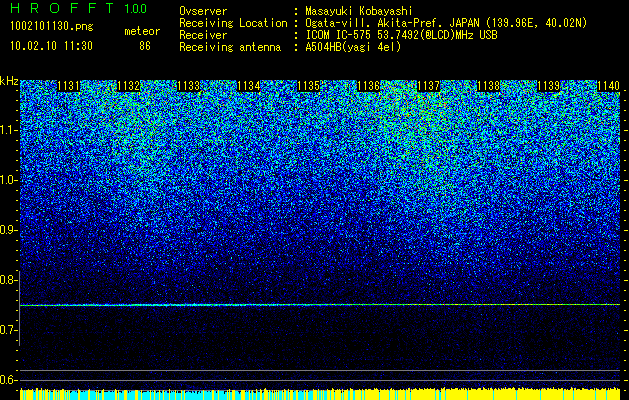
Task: Click the 1133 time marker
Action: (189, 86)
